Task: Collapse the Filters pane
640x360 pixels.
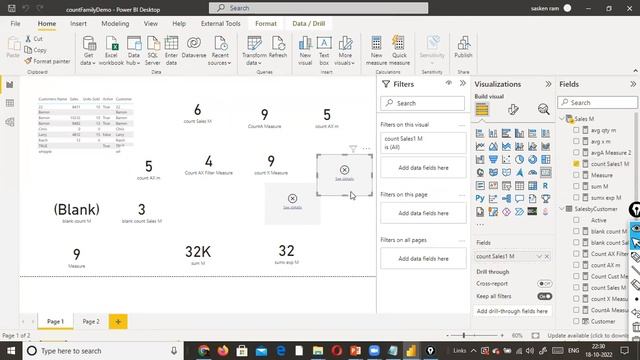Action: pos(462,84)
